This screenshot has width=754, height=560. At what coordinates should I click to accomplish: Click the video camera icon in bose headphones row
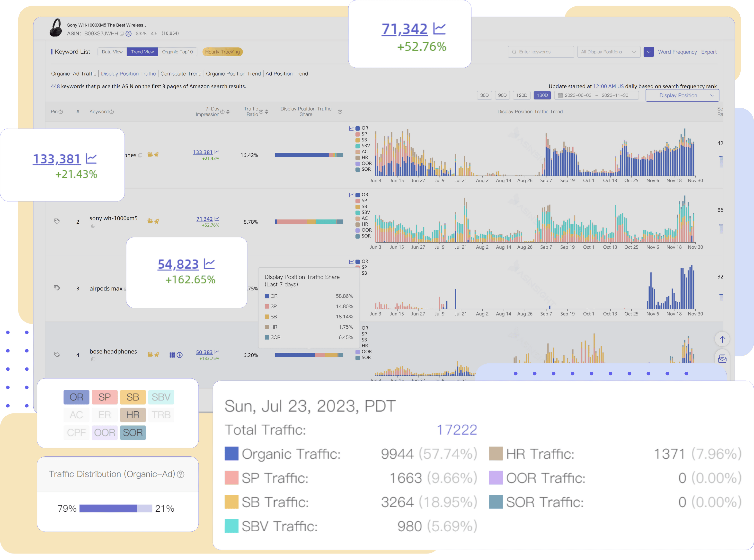[x=150, y=355]
